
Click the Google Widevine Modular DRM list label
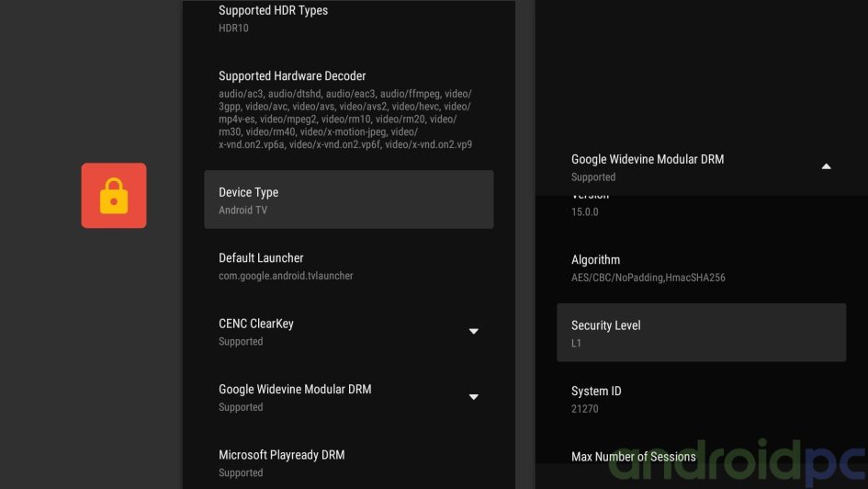295,389
